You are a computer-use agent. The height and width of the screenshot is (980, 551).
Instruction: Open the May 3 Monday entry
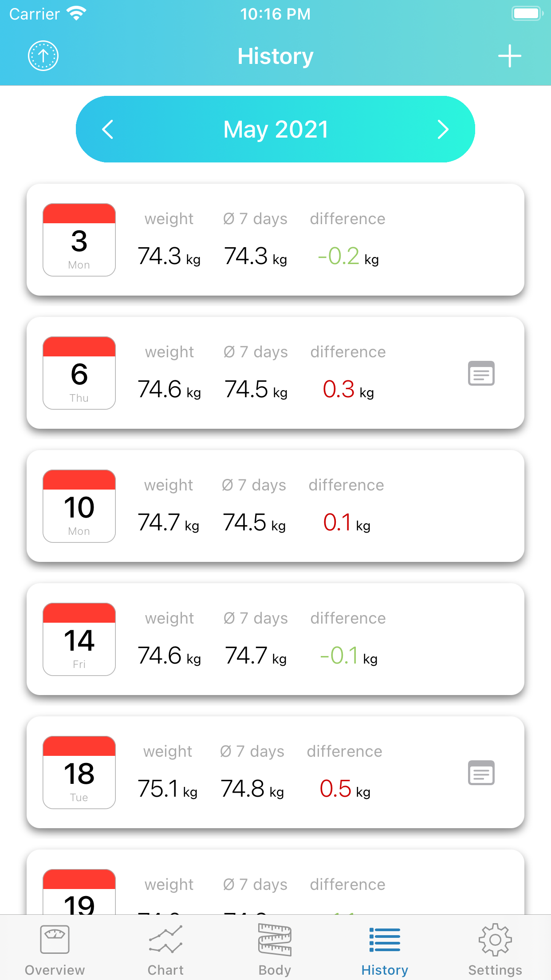pyautogui.click(x=275, y=240)
